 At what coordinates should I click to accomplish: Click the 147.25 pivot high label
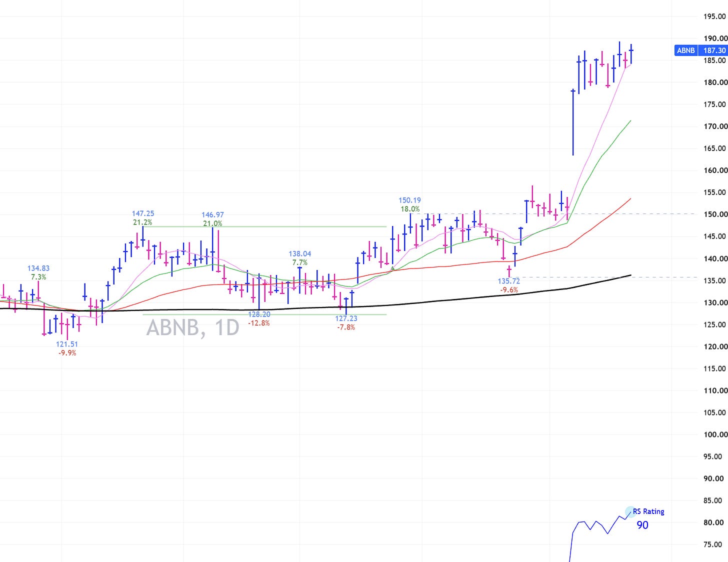(x=143, y=213)
